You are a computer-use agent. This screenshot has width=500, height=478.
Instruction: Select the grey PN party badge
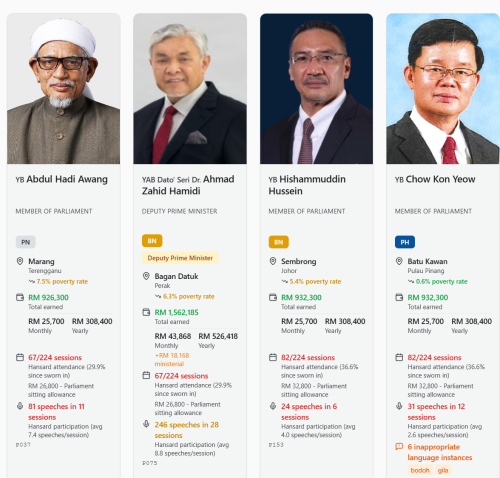point(26,242)
